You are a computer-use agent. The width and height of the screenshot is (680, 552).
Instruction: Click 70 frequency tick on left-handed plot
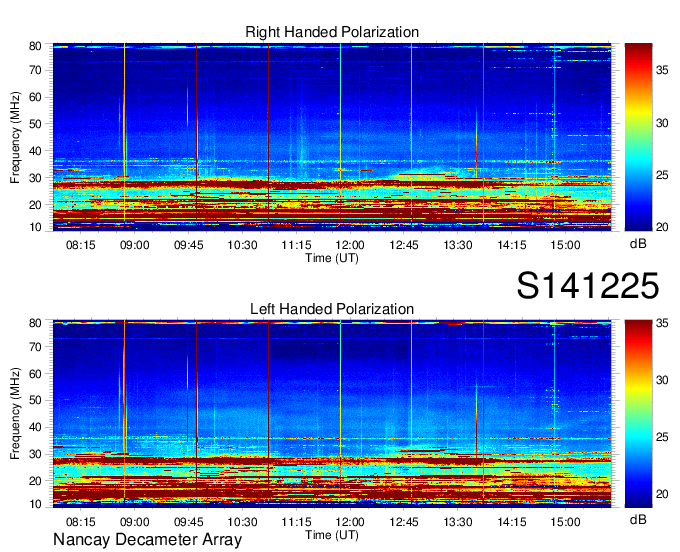point(35,347)
